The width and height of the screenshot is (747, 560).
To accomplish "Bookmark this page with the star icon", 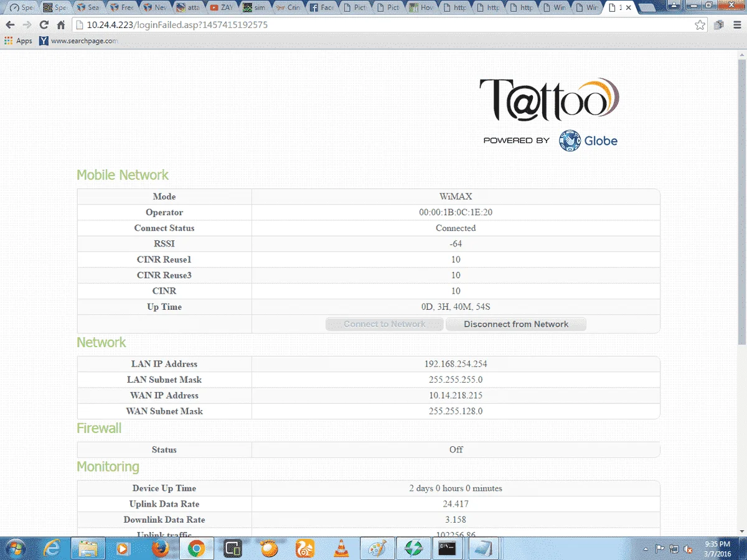I will point(700,25).
